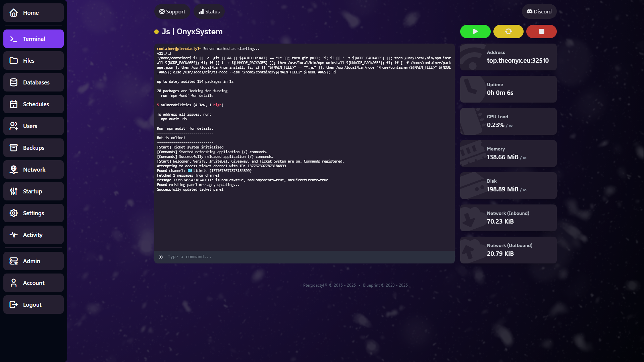The image size is (644, 362).
Task: Click the Discord logo icon
Action: [x=530, y=12]
